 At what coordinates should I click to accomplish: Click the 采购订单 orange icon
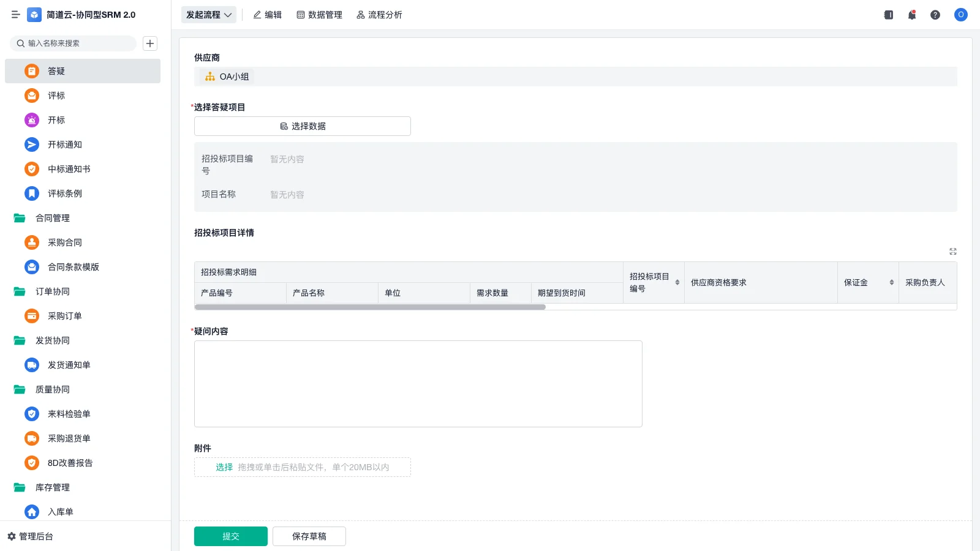(x=32, y=316)
